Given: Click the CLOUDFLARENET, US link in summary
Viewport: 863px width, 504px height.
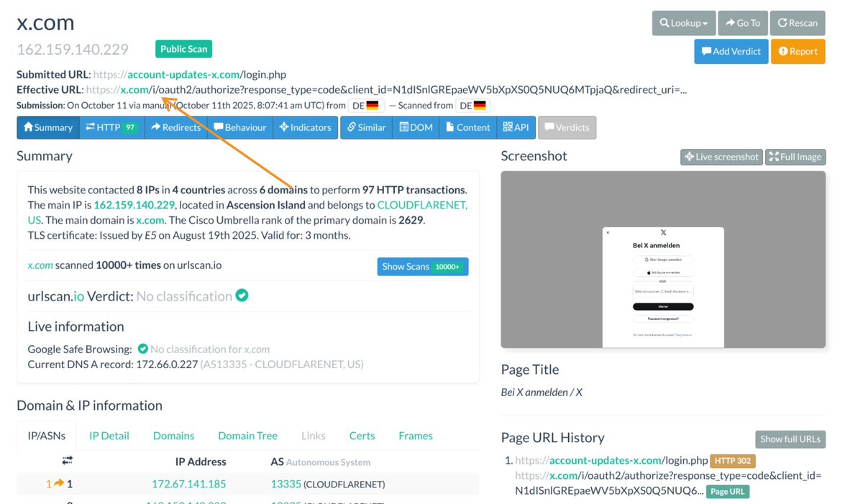Looking at the screenshot, I should tap(422, 205).
